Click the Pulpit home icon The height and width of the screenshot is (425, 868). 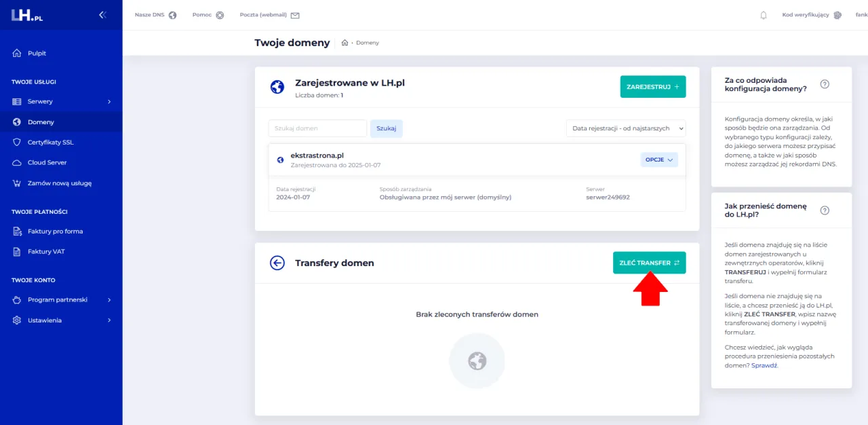point(17,53)
